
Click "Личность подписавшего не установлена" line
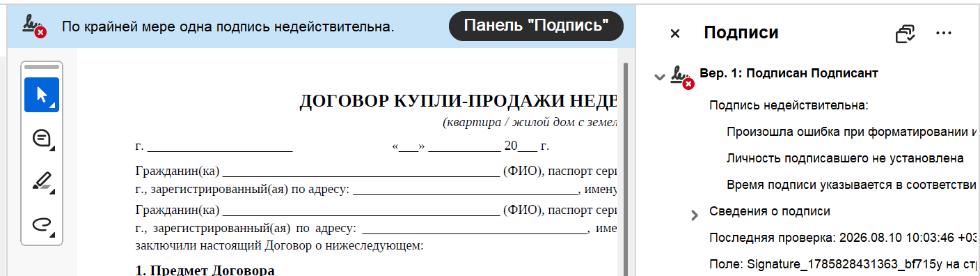click(845, 158)
